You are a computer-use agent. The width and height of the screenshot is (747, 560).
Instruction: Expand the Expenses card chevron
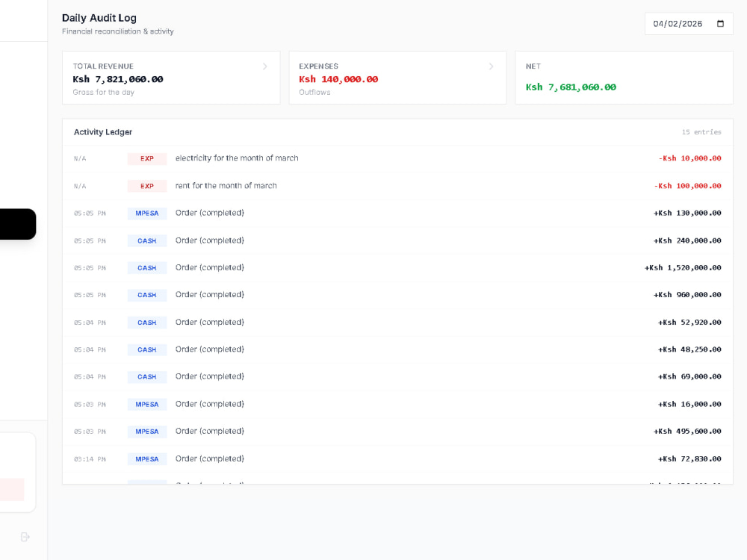(x=492, y=66)
